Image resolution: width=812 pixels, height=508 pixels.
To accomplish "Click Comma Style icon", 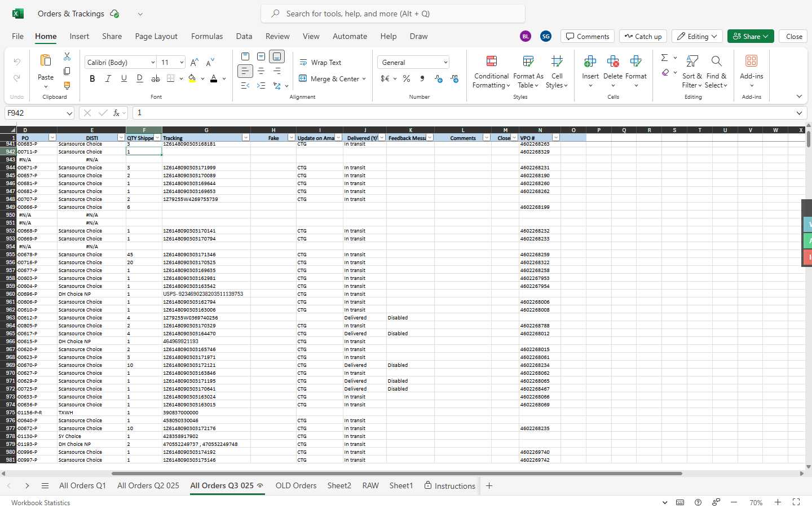I will (x=422, y=78).
